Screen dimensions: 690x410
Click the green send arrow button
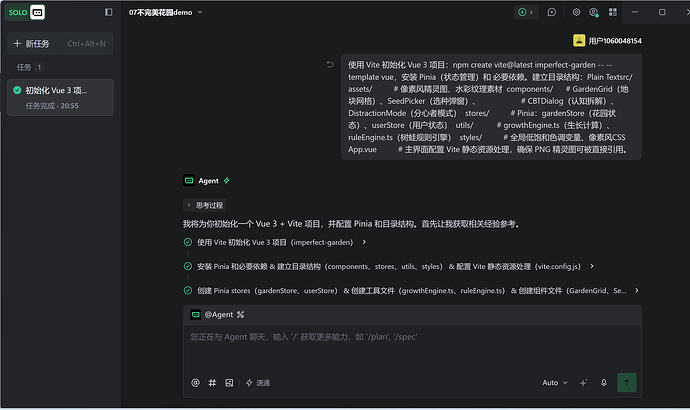click(627, 383)
